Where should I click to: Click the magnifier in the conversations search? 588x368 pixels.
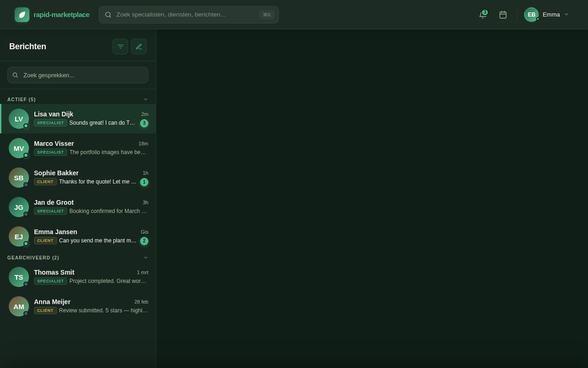(15, 75)
